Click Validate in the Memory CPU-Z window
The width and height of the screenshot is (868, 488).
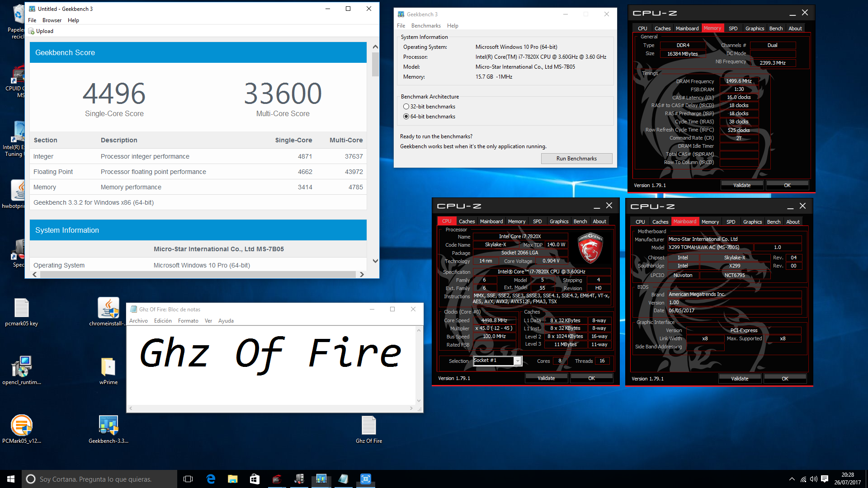742,185
